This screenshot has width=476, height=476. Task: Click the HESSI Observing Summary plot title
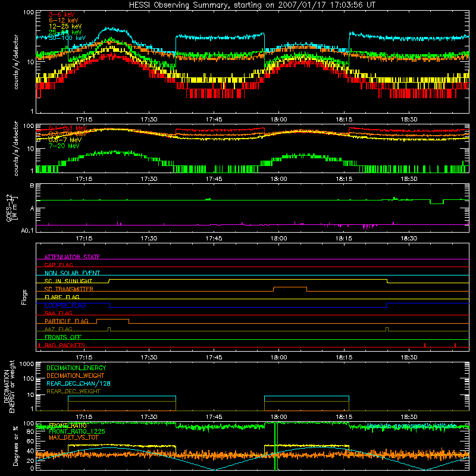(x=252, y=5)
